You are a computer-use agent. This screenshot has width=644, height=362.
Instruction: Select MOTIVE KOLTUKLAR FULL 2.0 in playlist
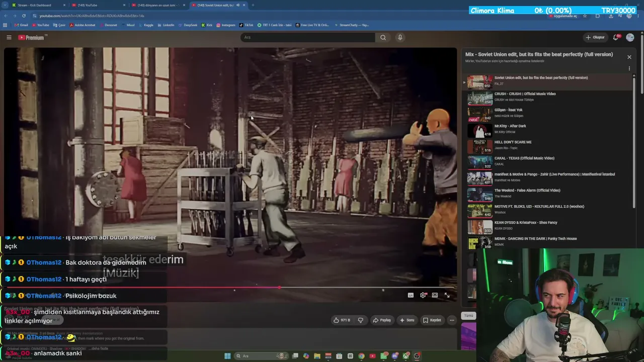[548, 210]
